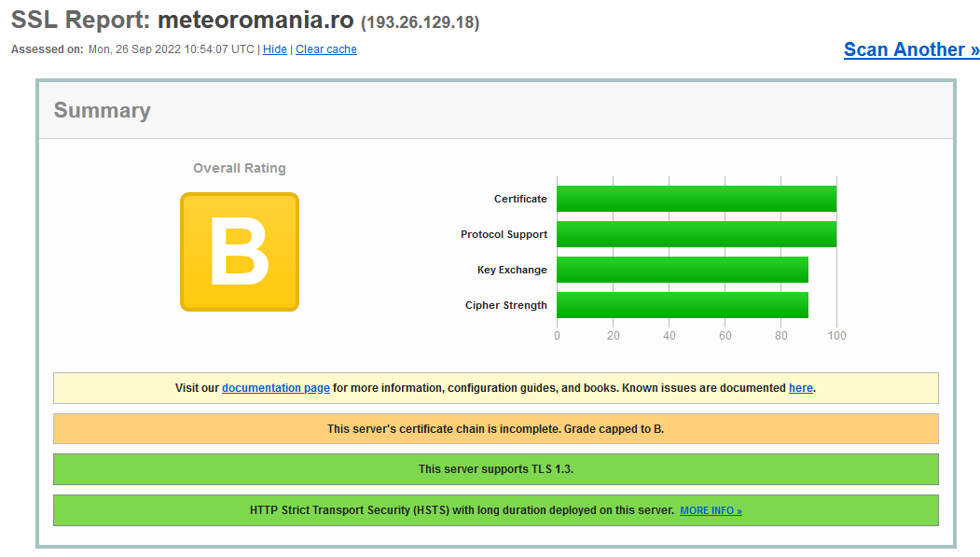980x557 pixels.
Task: Click the 20 axis value
Action: coord(614,336)
